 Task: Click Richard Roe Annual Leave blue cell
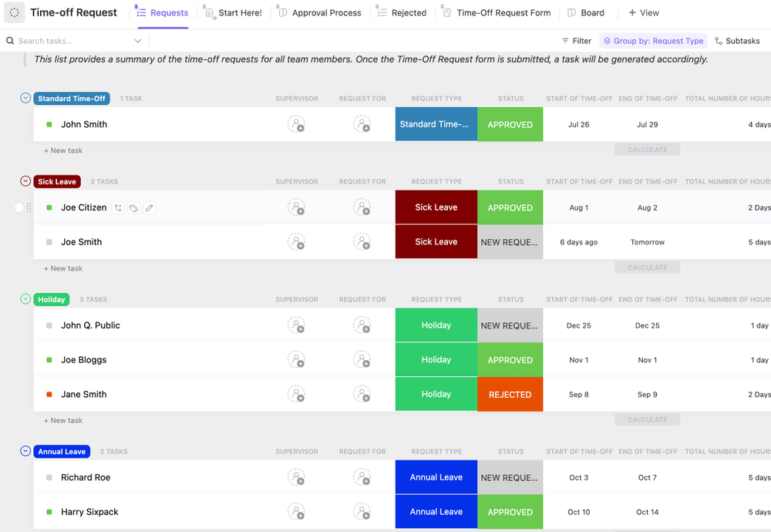[x=436, y=477]
